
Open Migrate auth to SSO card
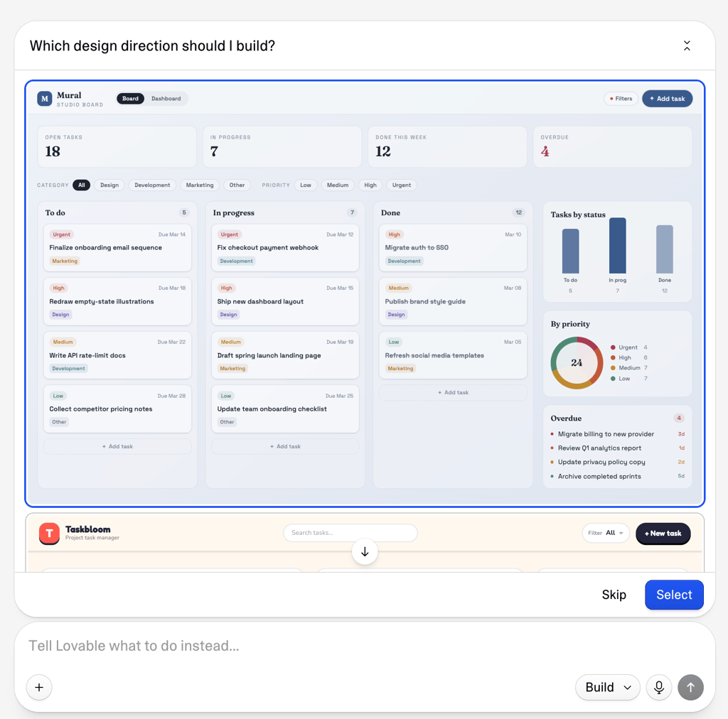click(x=453, y=248)
